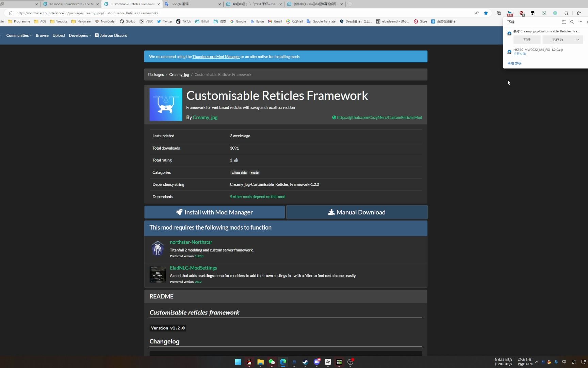Open the Upload nav item

[59, 35]
